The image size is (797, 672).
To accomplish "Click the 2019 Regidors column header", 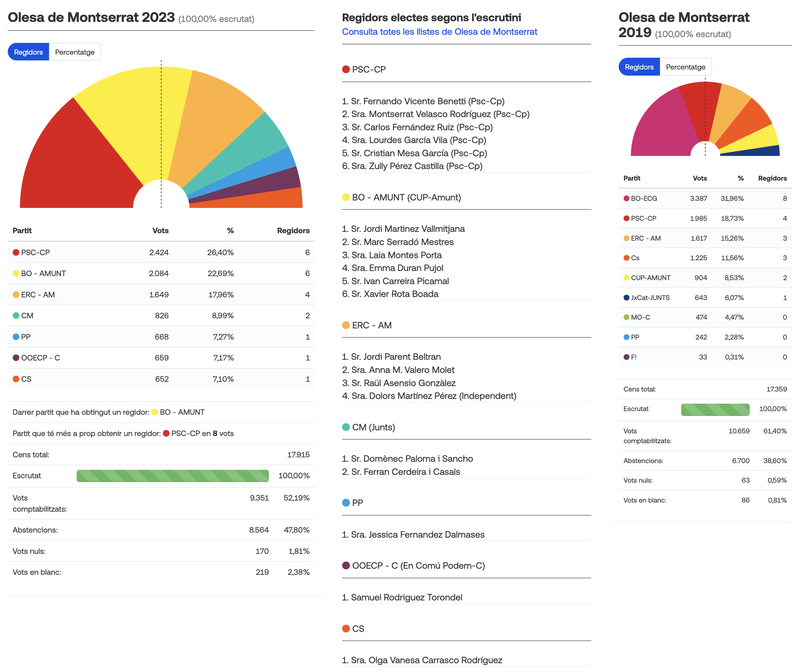I will [x=772, y=178].
